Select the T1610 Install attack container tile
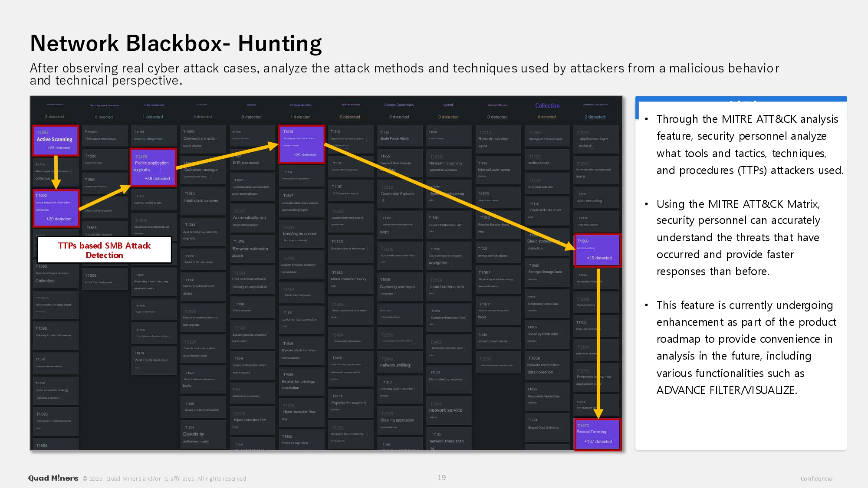The width and height of the screenshot is (868, 488). pyautogui.click(x=202, y=200)
